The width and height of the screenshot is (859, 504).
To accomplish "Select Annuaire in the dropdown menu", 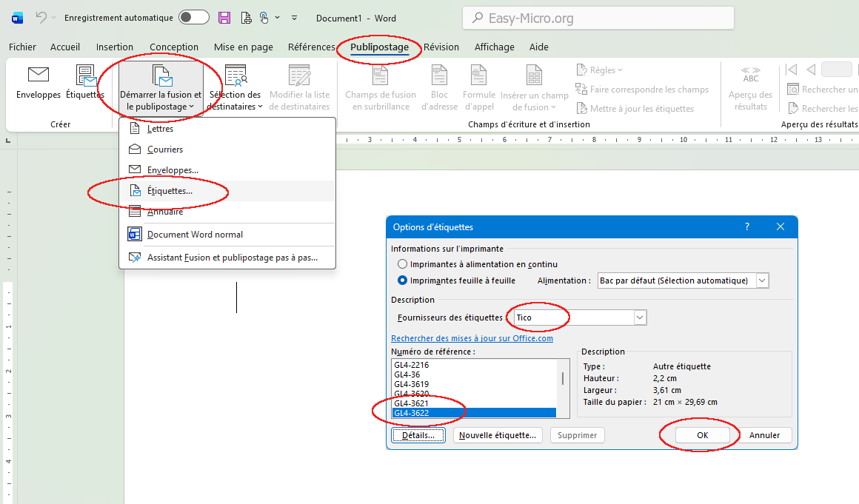I will click(x=164, y=212).
